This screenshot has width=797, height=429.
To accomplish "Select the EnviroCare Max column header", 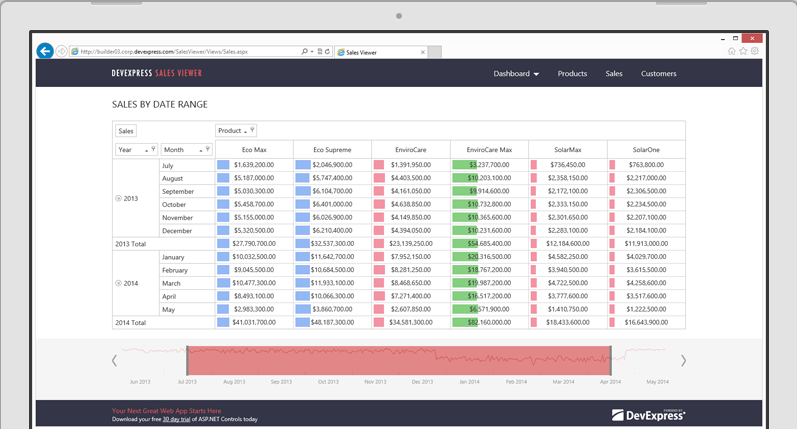I will [x=489, y=150].
